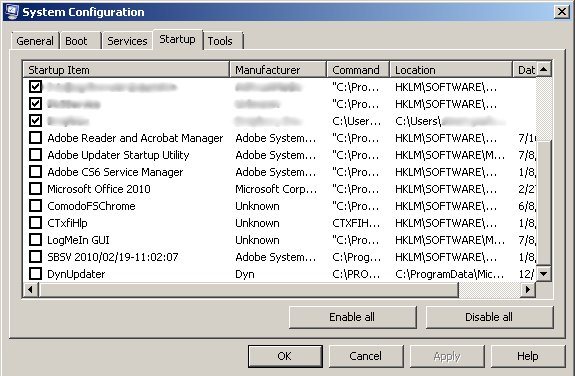The height and width of the screenshot is (376, 575).
Task: Select the SBSV 2010/02/19-11:02:07 item name
Action: click(113, 257)
